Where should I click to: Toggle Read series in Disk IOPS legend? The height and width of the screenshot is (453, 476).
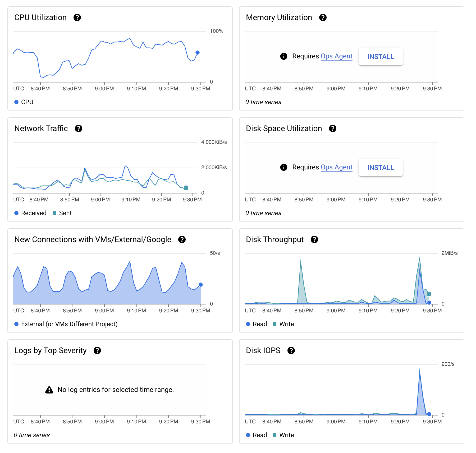click(257, 435)
